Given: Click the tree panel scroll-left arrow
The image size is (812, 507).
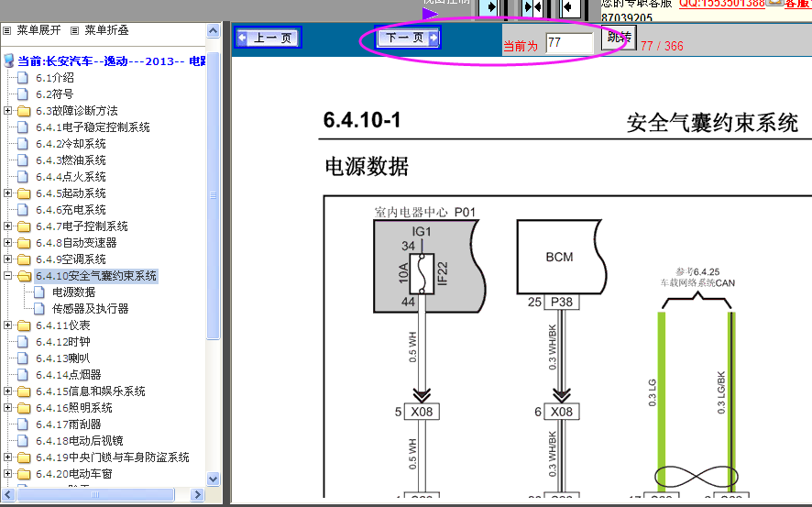Looking at the screenshot, I should tap(7, 494).
